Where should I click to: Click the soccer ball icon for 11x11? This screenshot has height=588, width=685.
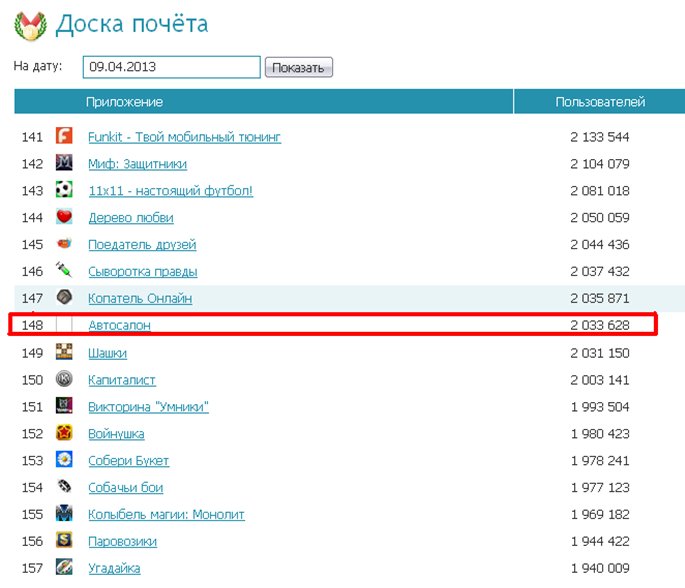click(x=64, y=190)
